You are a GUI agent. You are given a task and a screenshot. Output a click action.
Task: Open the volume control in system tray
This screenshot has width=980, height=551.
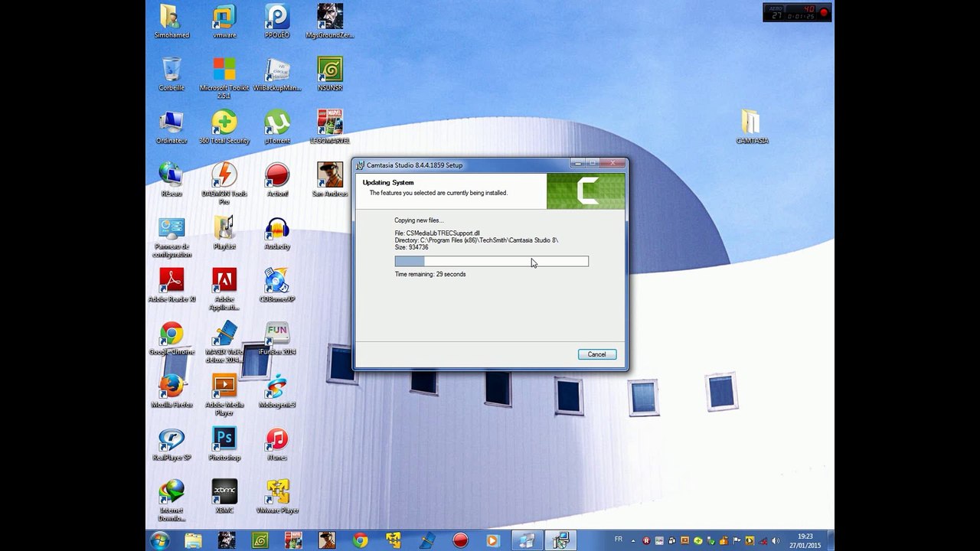[x=775, y=540]
